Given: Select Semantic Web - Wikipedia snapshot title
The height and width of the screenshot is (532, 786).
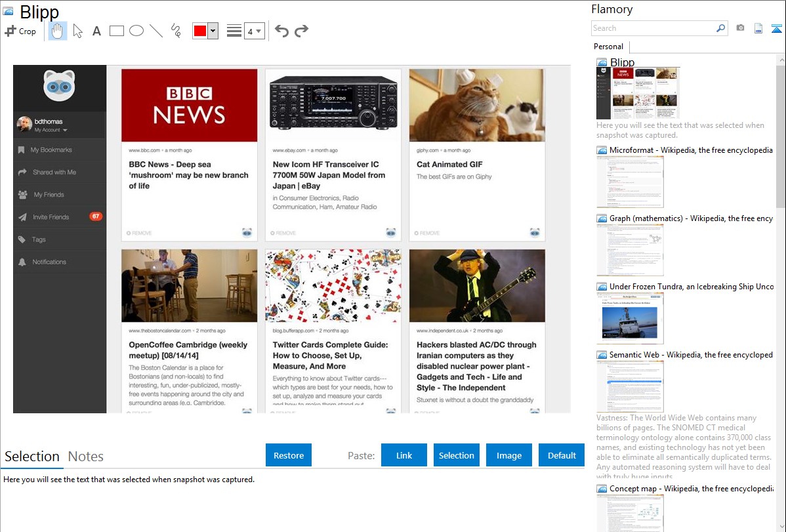Looking at the screenshot, I should [x=691, y=354].
